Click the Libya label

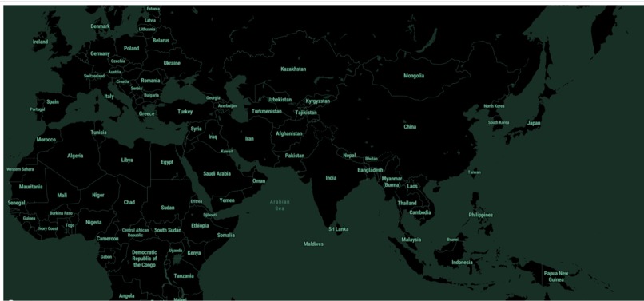tap(127, 160)
